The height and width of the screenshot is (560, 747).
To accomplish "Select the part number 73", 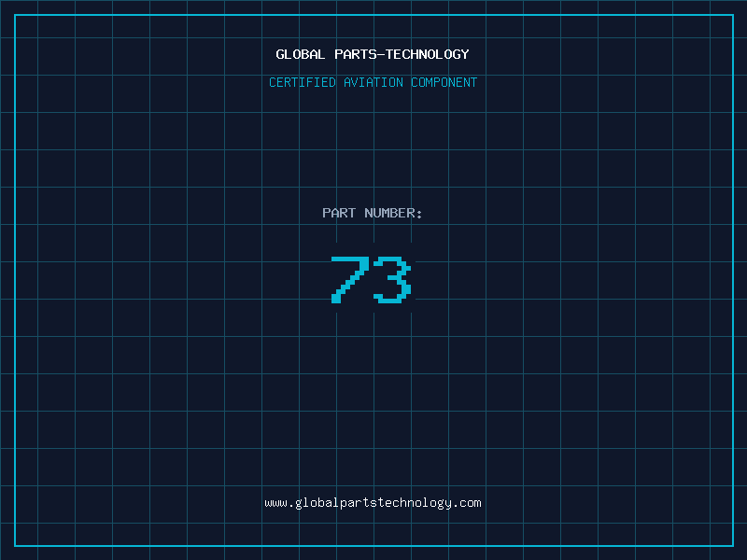I will click(372, 280).
